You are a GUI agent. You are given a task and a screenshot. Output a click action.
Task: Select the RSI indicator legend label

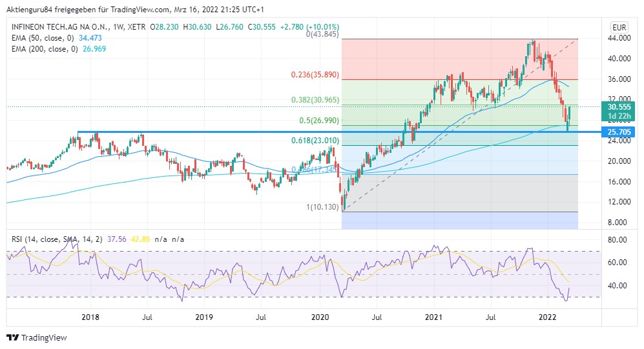click(57, 239)
